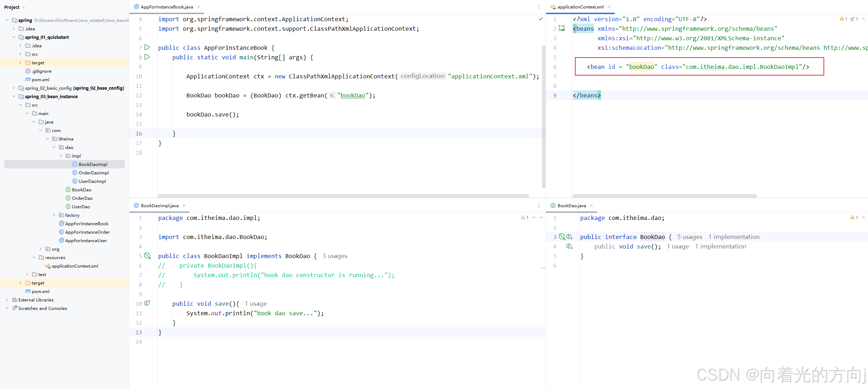
Task: Click Spring bean gutter icon on beans line
Action: coord(562,28)
